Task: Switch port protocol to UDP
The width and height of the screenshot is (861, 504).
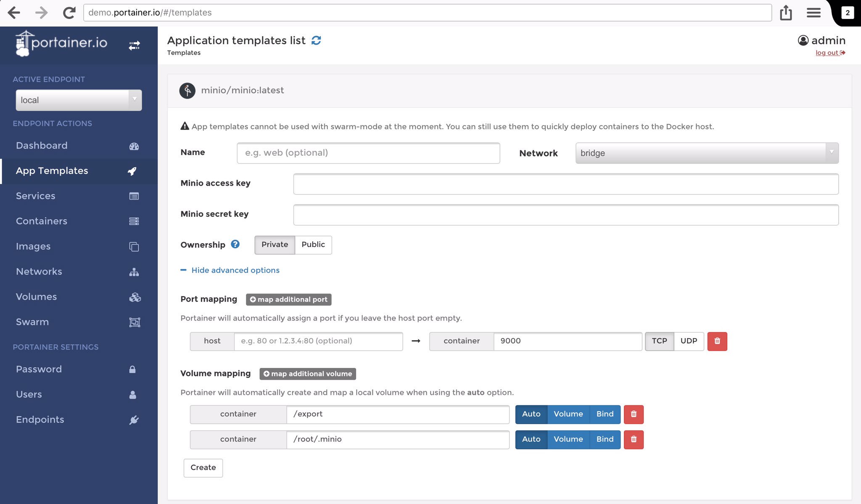Action: coord(688,341)
